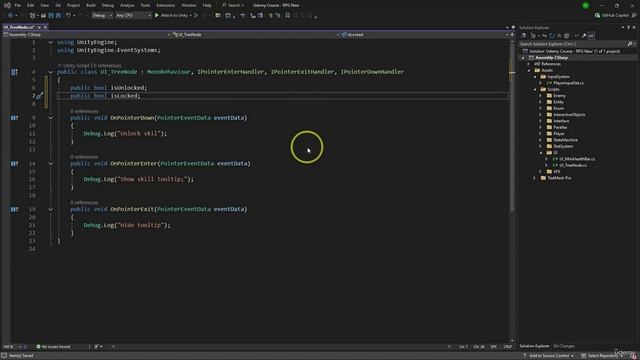Select the StatSystem folder
The image size is (640, 360).
[563, 147]
